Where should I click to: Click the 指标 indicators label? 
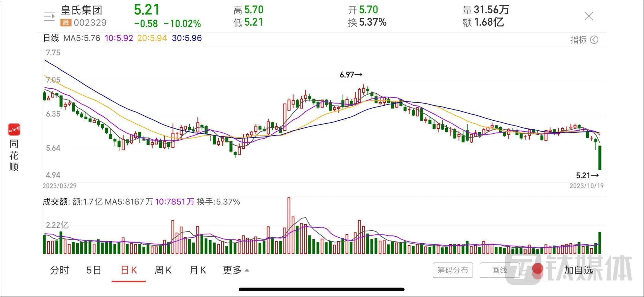(x=578, y=40)
